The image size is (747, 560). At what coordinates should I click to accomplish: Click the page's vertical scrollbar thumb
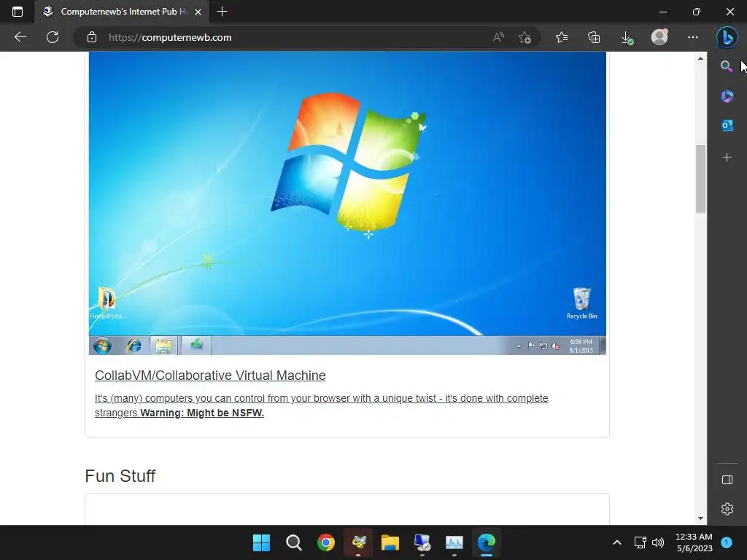700,179
